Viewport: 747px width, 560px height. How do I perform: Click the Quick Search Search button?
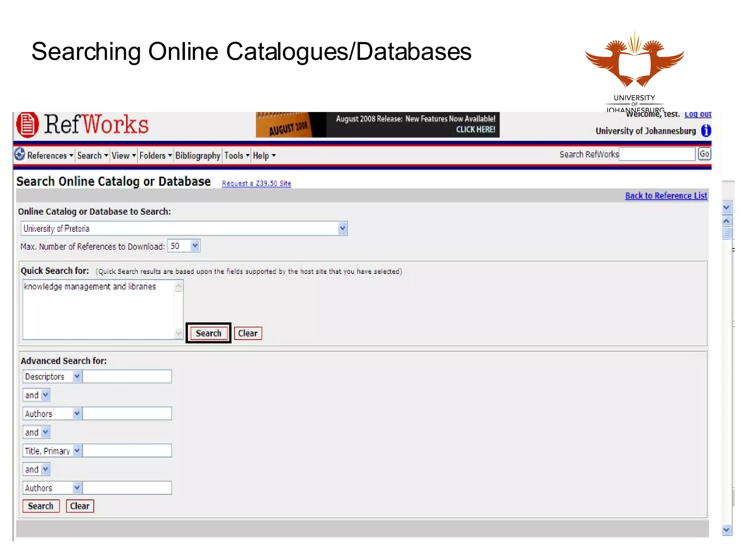[x=209, y=333]
